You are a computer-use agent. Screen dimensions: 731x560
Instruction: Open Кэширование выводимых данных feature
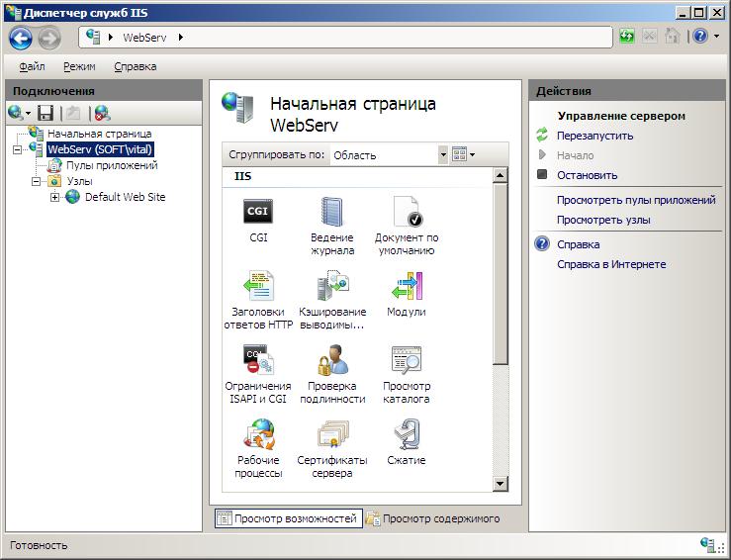(x=332, y=301)
